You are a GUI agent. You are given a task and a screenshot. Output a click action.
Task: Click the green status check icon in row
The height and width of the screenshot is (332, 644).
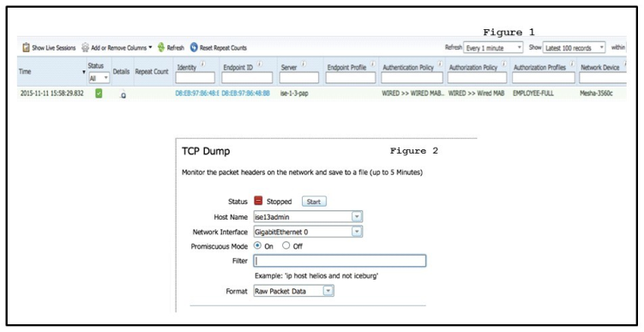point(99,94)
